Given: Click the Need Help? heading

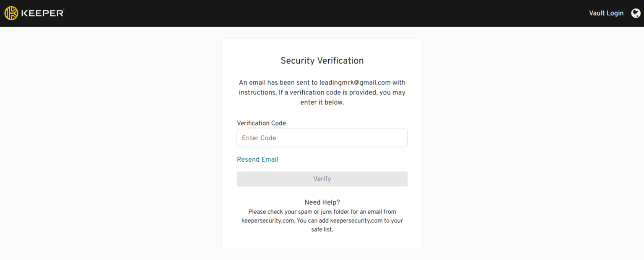Looking at the screenshot, I should [x=322, y=202].
